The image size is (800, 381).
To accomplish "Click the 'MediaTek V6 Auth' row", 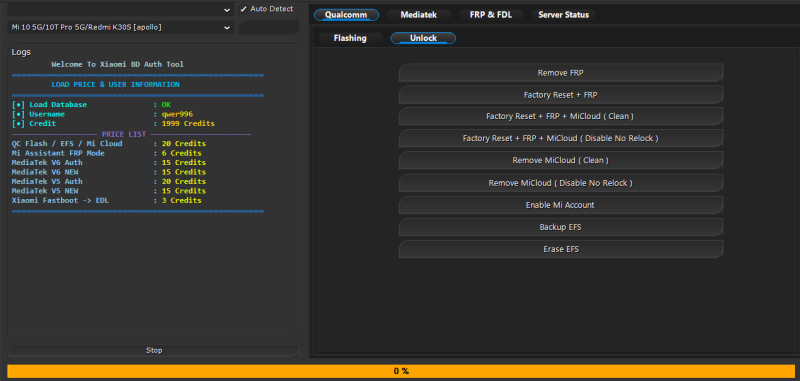I will pos(109,163).
